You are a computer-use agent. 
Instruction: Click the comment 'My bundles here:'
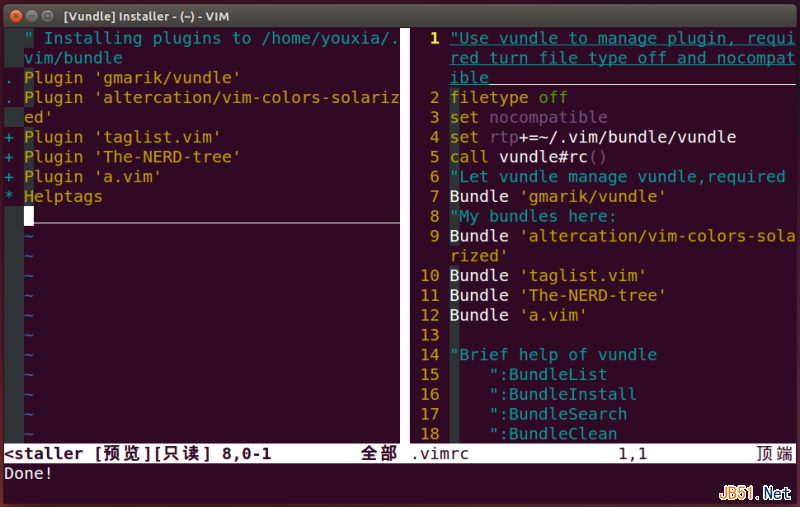click(x=533, y=217)
